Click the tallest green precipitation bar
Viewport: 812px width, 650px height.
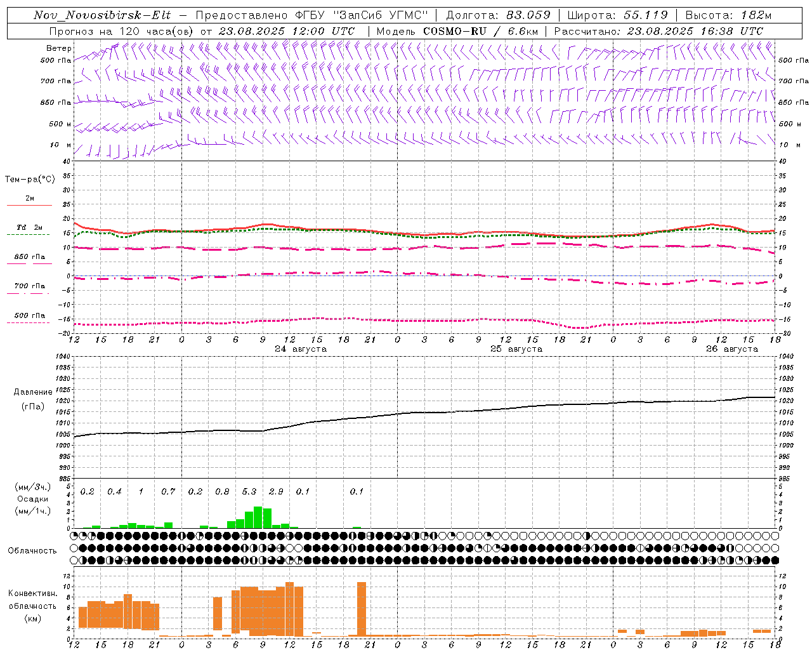[258, 517]
